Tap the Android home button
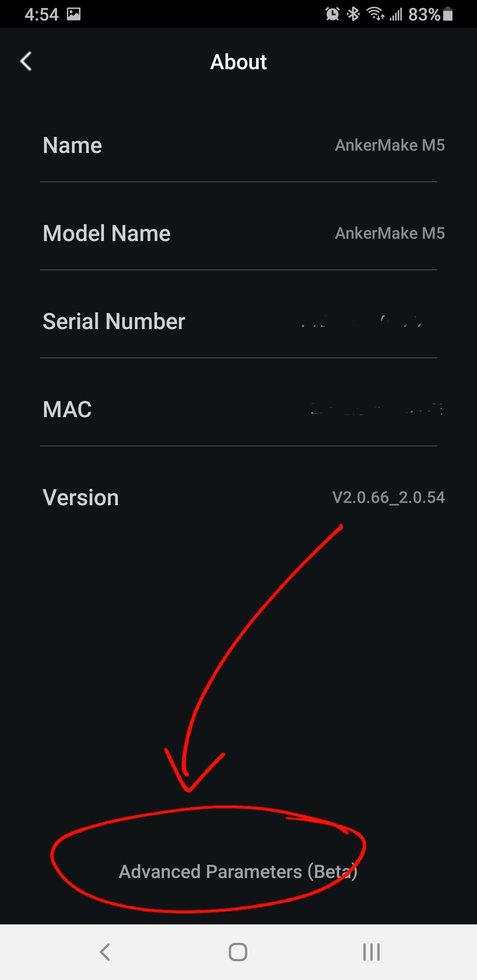The image size is (477, 980). click(238, 952)
